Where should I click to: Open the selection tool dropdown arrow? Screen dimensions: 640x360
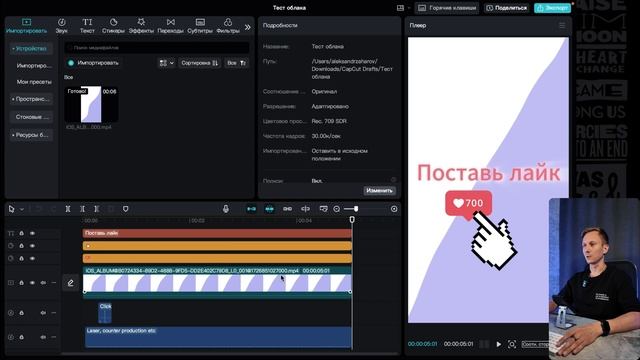pyautogui.click(x=22, y=209)
